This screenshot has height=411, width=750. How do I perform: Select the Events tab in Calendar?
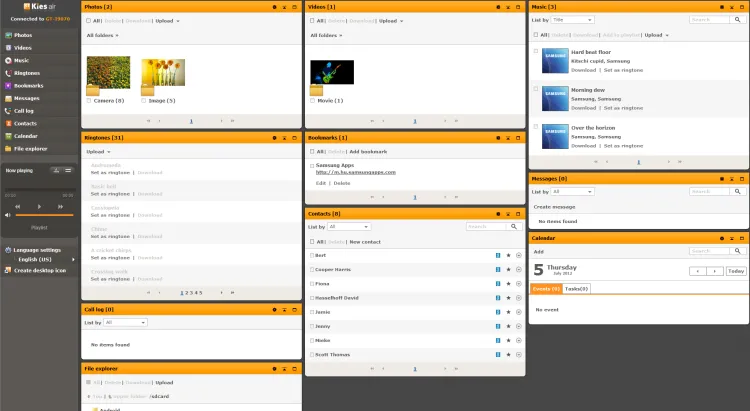(x=546, y=288)
